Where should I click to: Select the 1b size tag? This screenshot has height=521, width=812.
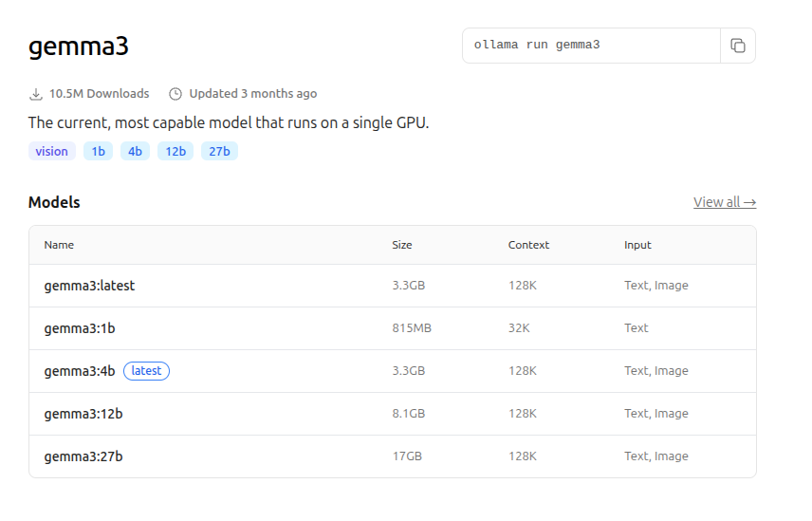98,151
